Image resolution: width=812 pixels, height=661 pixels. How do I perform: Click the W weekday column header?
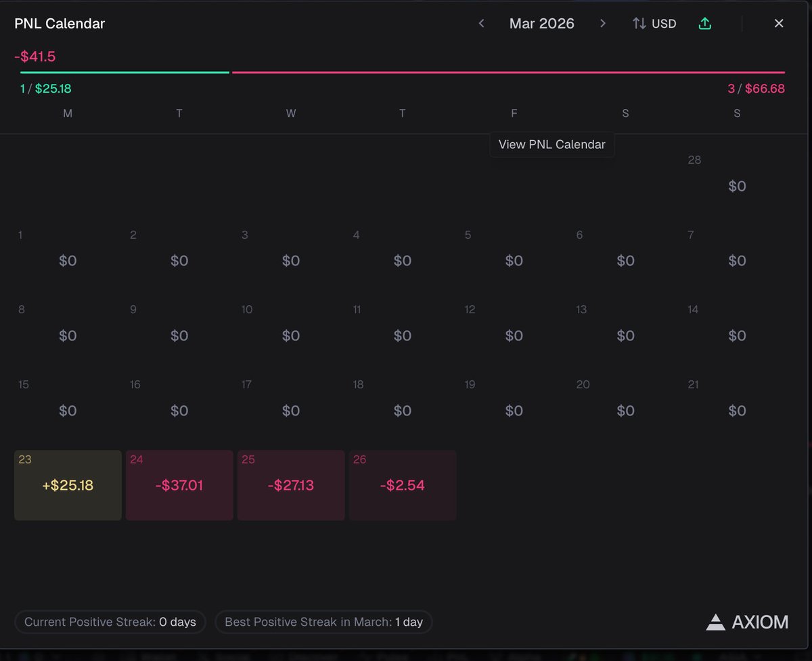291,114
